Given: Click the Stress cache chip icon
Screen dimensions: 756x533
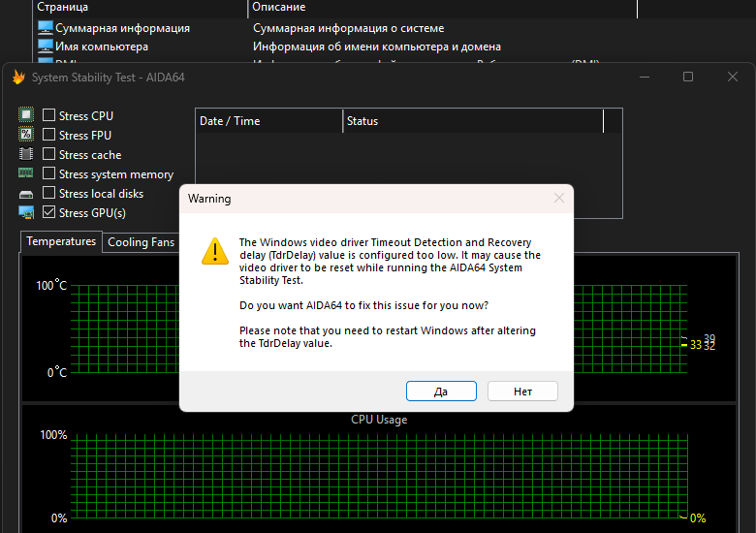Looking at the screenshot, I should [x=26, y=154].
